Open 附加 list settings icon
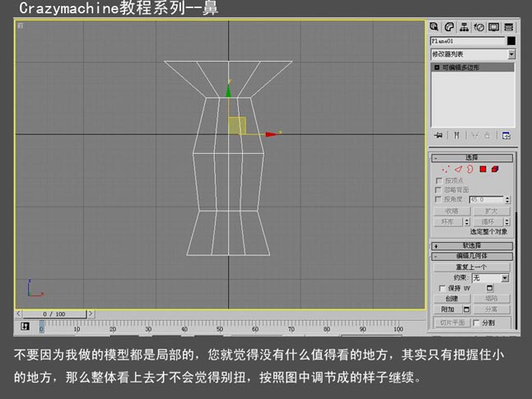Screen dimensions: 532x399 point(466,309)
